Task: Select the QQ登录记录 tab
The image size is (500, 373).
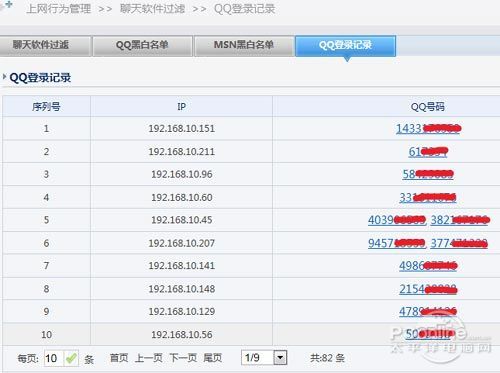Action: [x=345, y=45]
